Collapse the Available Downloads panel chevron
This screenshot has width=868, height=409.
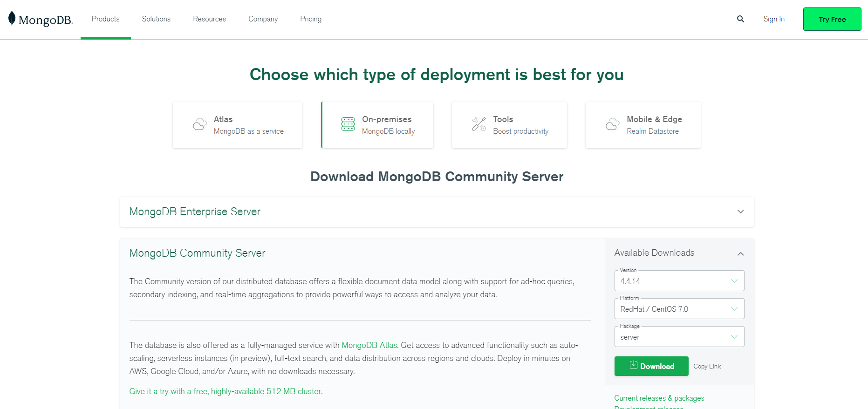(x=740, y=253)
